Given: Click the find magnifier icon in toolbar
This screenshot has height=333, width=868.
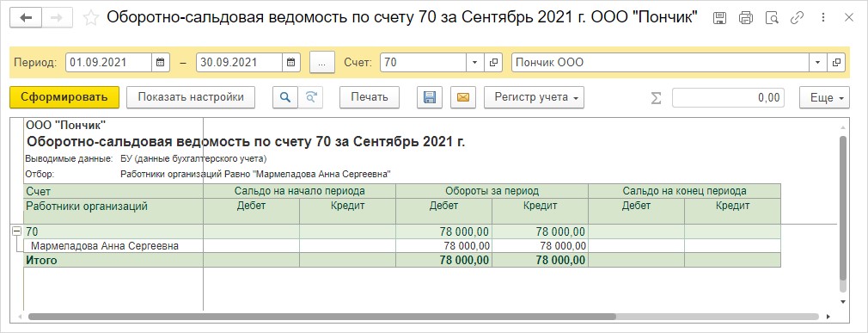Looking at the screenshot, I should [x=285, y=97].
